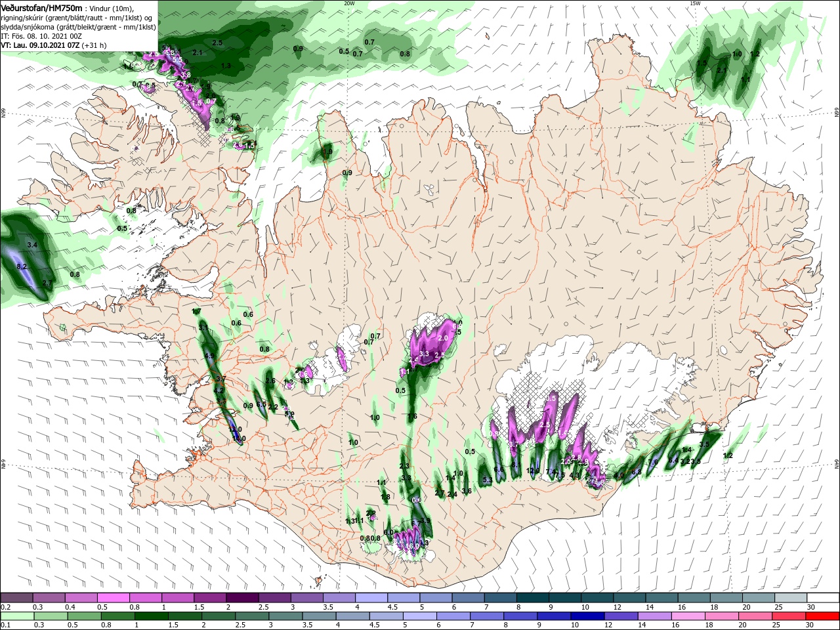Click the top-row 14 grey-teal legend swatch
This screenshot has width=840, height=630.
coord(661,598)
